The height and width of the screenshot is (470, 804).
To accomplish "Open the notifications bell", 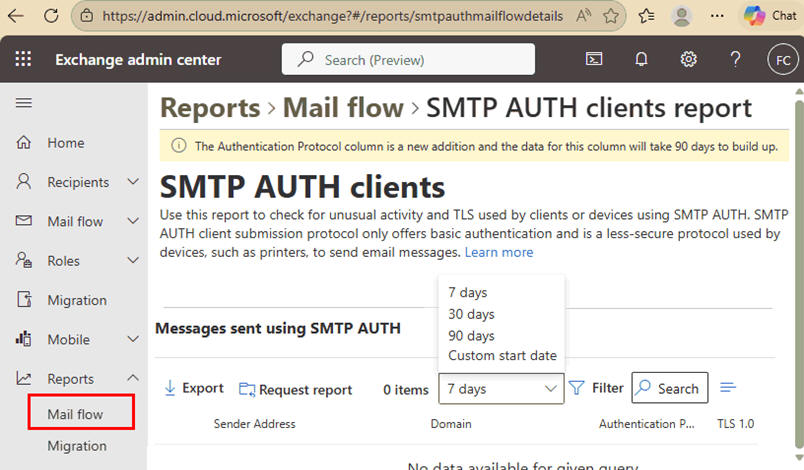I will point(642,60).
